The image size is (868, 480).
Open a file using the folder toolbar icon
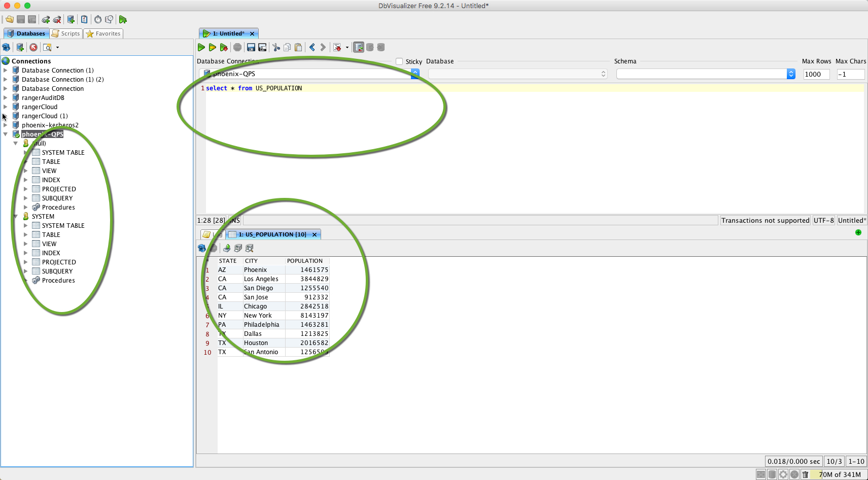click(9, 19)
